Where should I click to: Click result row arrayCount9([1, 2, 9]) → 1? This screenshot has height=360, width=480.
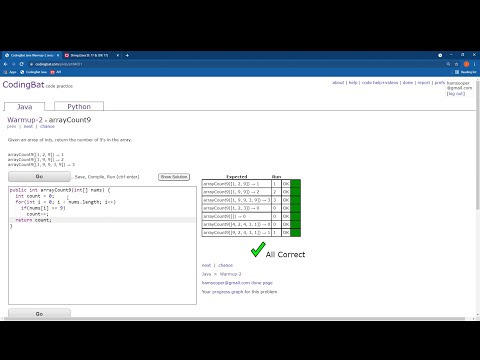(x=251, y=184)
